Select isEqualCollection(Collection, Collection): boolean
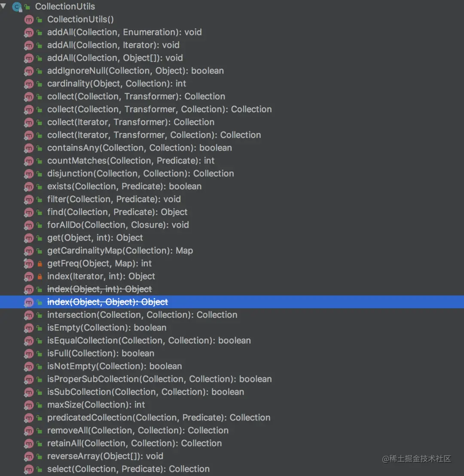The height and width of the screenshot is (476, 464). pos(149,341)
